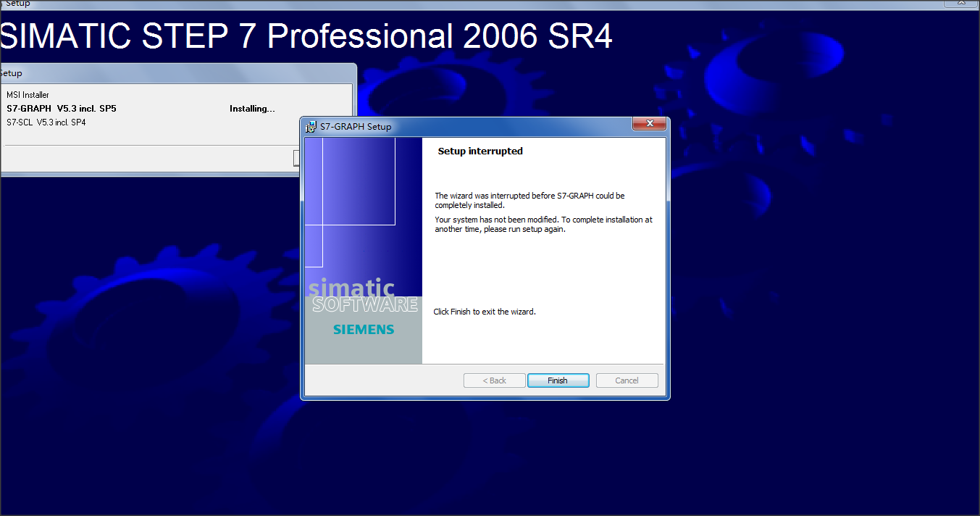Click the Setup interrupted heading

(480, 151)
